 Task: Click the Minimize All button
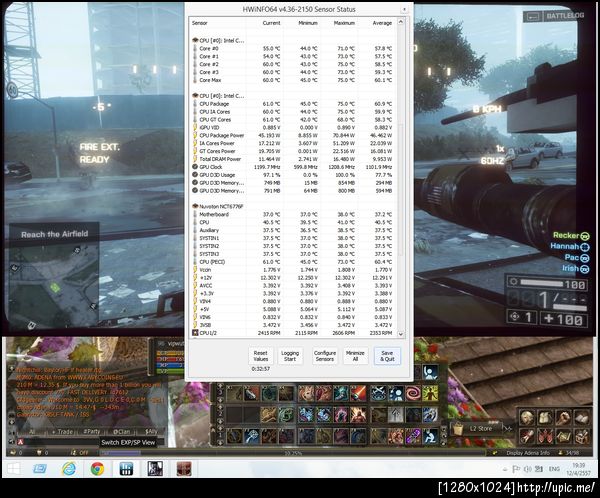[355, 356]
